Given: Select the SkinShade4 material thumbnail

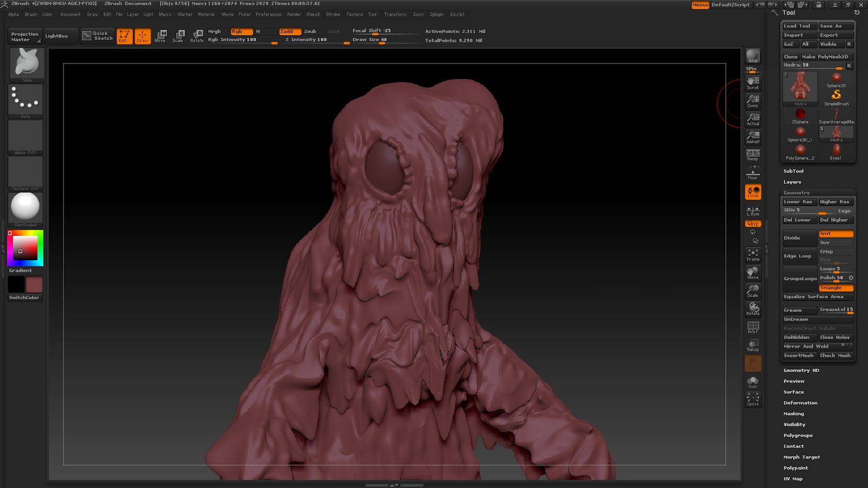Looking at the screenshot, I should [25, 208].
